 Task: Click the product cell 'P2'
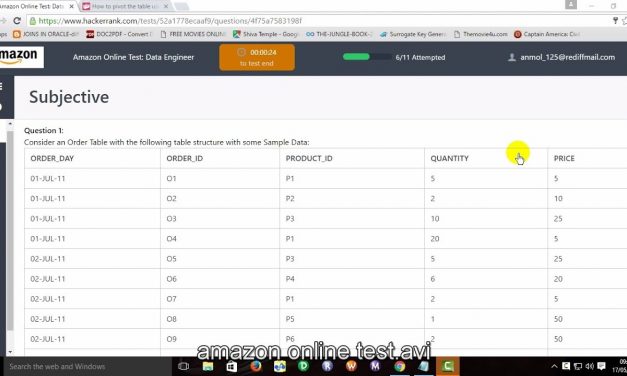pyautogui.click(x=290, y=198)
